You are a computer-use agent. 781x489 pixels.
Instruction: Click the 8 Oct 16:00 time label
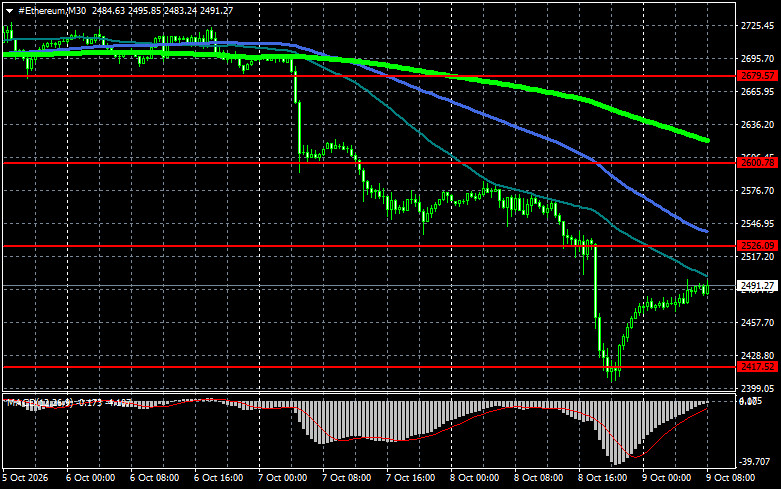click(603, 478)
